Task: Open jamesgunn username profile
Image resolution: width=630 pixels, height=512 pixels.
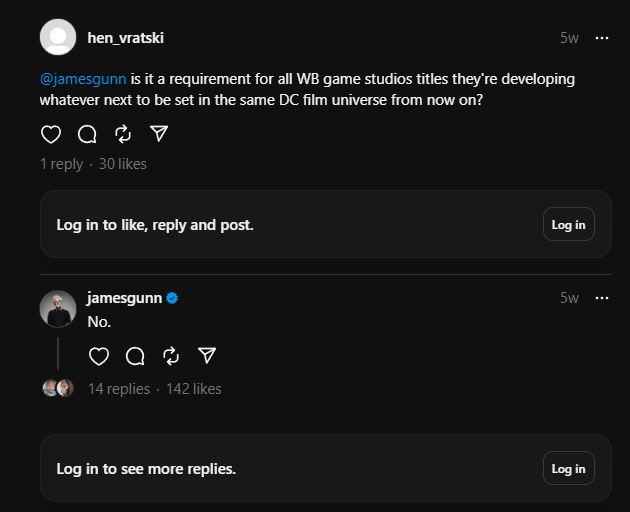Action: [125, 298]
